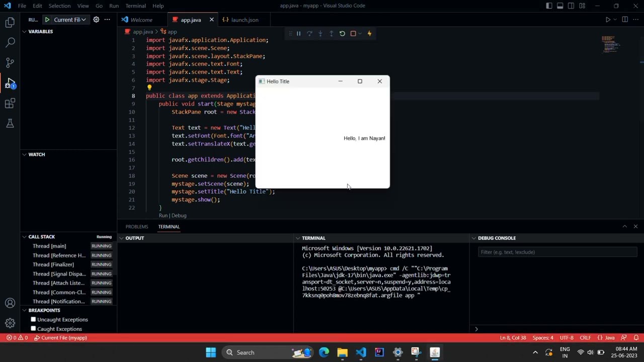Restart the debug session
The height and width of the screenshot is (362, 644).
342,34
